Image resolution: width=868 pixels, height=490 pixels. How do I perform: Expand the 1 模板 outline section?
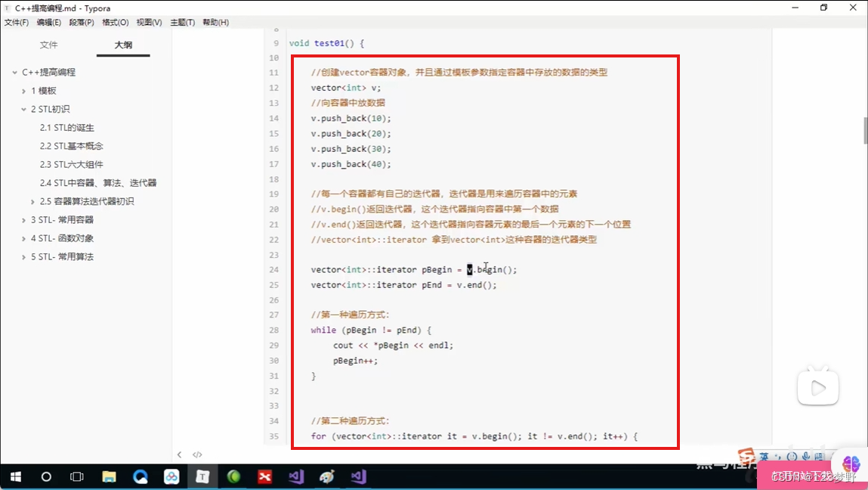tap(24, 91)
